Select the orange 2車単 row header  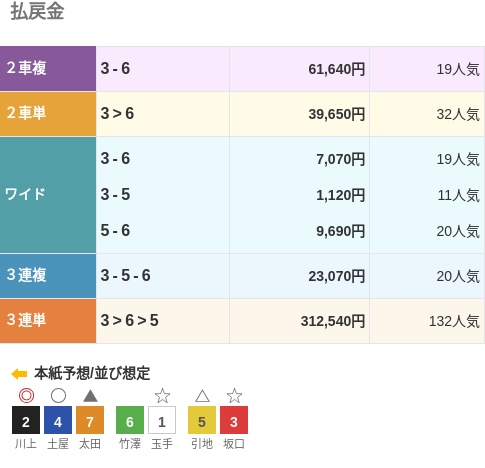click(48, 114)
